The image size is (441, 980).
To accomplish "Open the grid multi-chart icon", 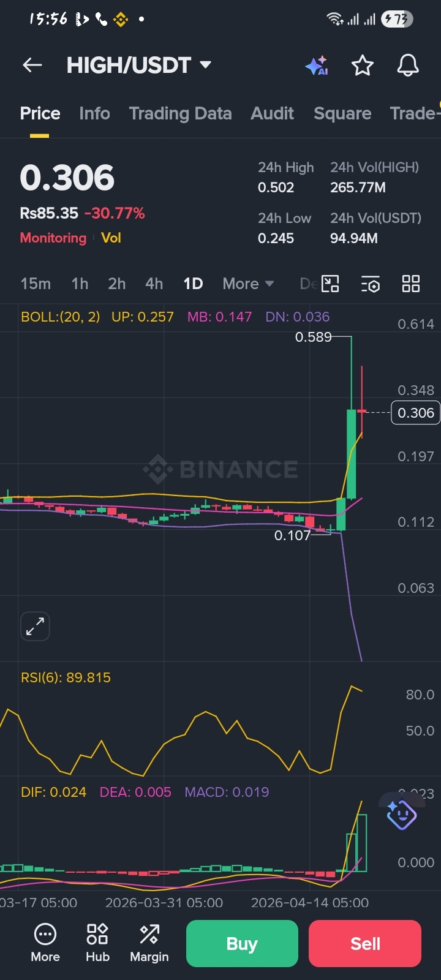I will click(411, 284).
